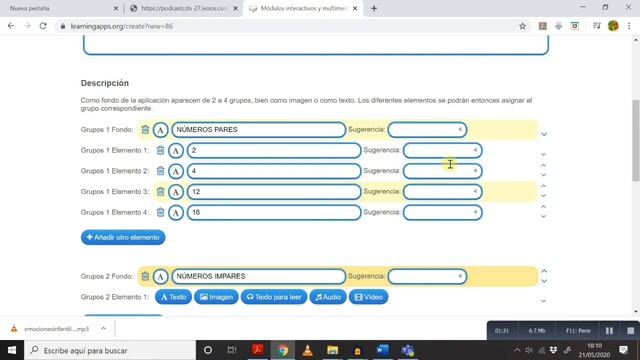The image size is (640, 360).
Task: Delete Grupos 2 Fondo using trash icon
Action: click(145, 276)
